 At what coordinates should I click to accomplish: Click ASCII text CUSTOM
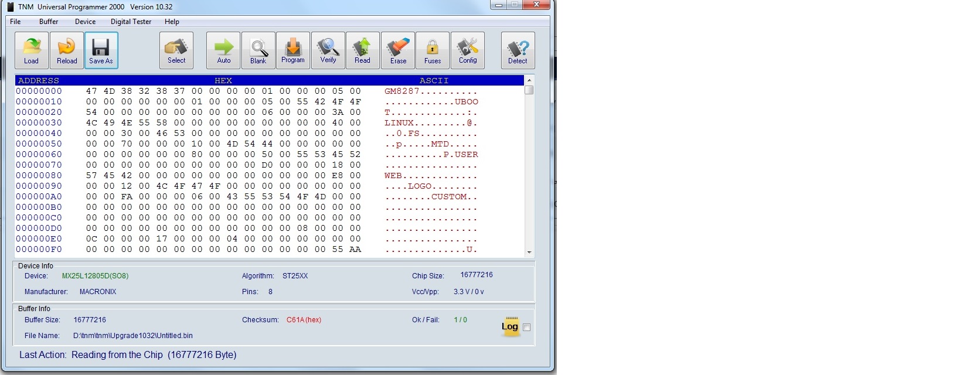click(x=449, y=196)
